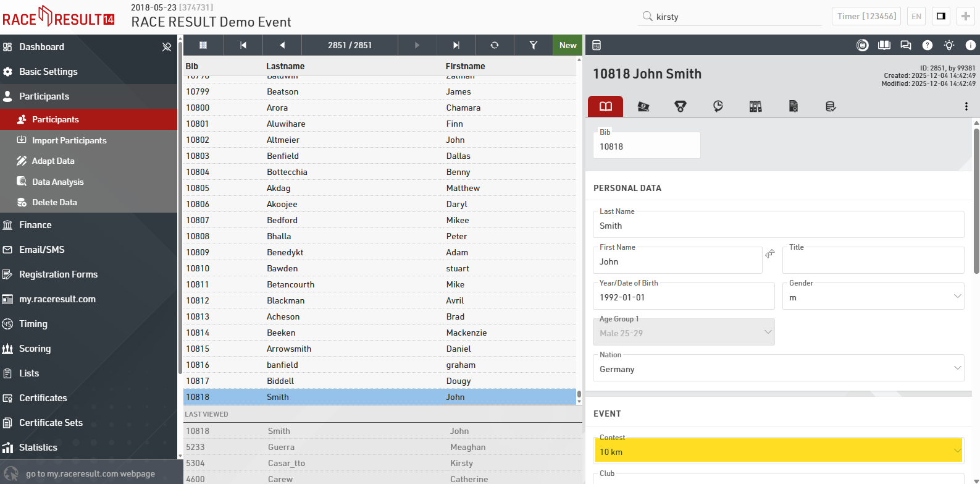Open the money payment tab icon
980x484 pixels.
click(x=643, y=106)
